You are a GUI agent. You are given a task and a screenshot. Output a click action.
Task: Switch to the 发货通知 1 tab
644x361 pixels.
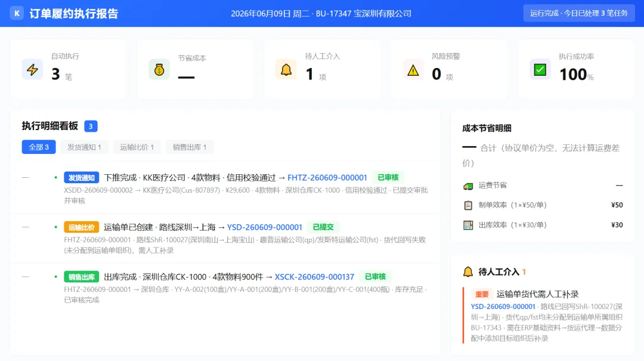[x=84, y=147]
